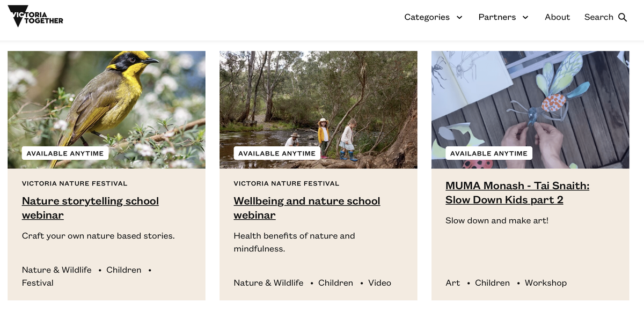Viewport: 644px width, 312px height.
Task: Click Available Anytime badge on craft card
Action: [x=488, y=153]
